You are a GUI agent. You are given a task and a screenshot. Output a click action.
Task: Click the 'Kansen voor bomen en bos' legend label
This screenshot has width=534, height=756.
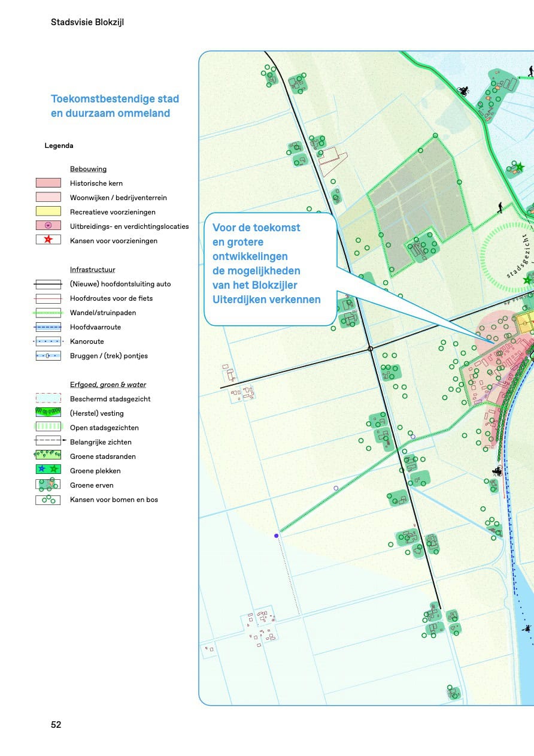point(114,500)
